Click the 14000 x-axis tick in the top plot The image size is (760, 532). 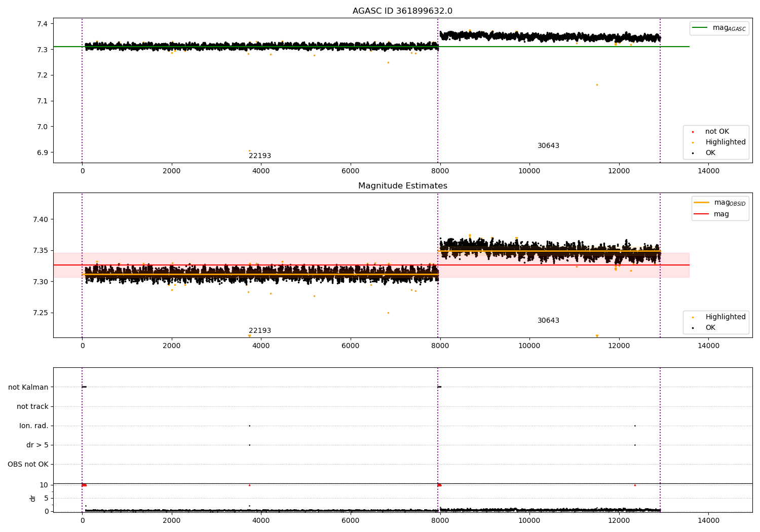point(708,171)
